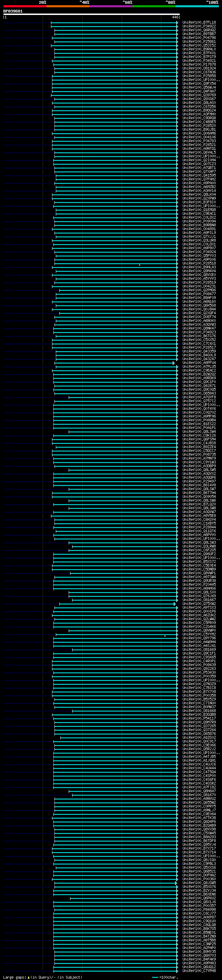Select hit label UniRef100_P26521

click(x=199, y=145)
